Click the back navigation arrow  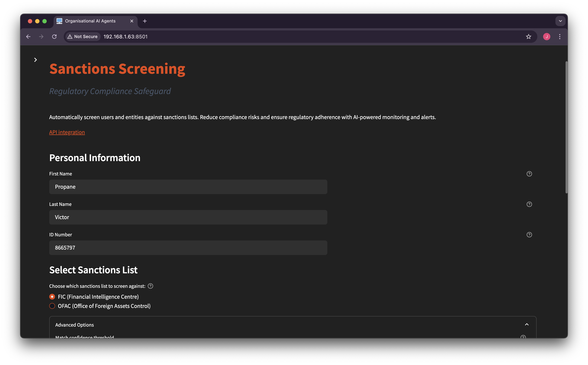tap(28, 36)
